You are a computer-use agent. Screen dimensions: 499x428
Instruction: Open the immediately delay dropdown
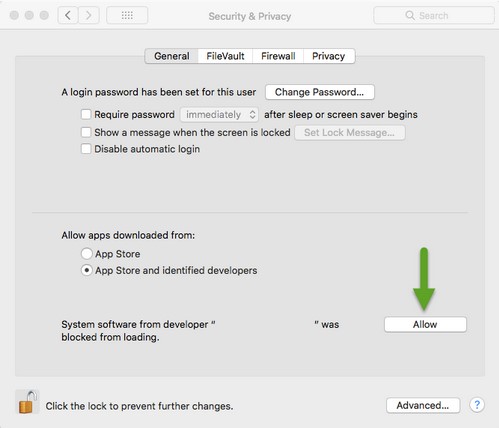point(220,115)
